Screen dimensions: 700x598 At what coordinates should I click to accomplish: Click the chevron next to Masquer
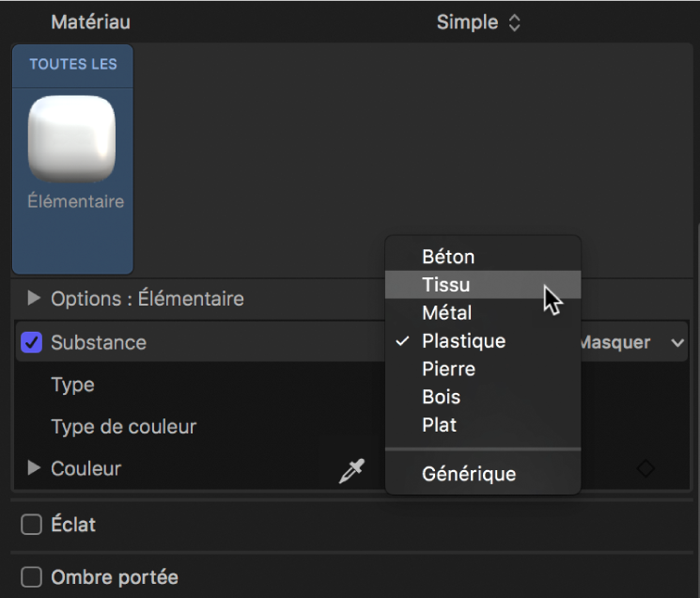coord(677,343)
